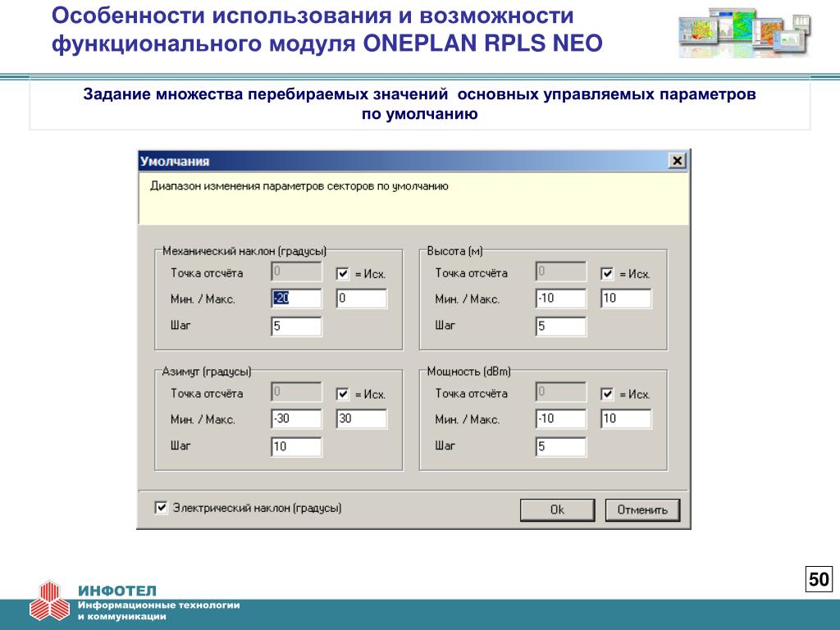The width and height of the screenshot is (840, 630).
Task: Click disabled Точка отсчёта field in Мощность
Action: click(x=561, y=392)
